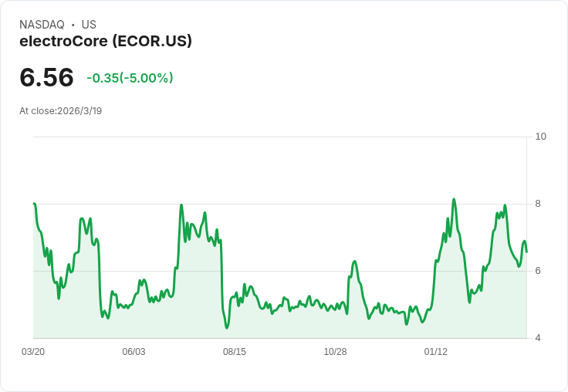Viewport: 568px width, 392px height.
Task: Click the 01/12 date axis label
Action: click(x=436, y=351)
